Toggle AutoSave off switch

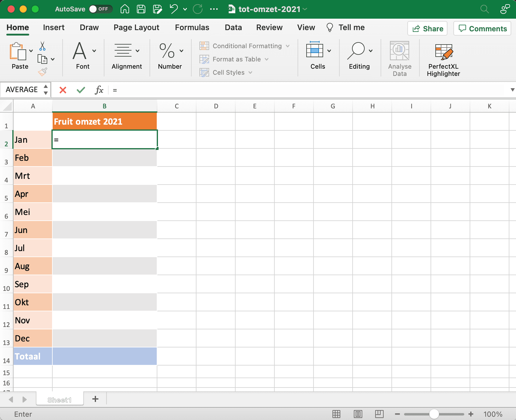101,9
